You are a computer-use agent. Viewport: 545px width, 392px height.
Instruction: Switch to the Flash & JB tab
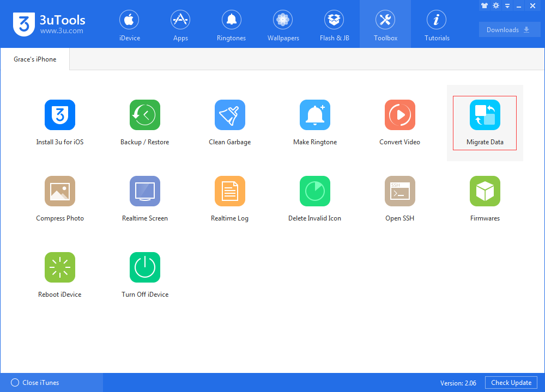tap(335, 25)
